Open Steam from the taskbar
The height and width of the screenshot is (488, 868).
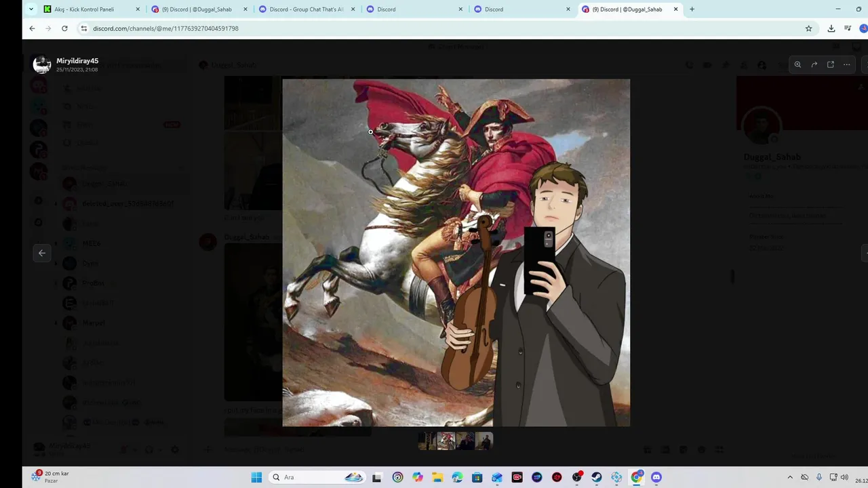(x=597, y=477)
